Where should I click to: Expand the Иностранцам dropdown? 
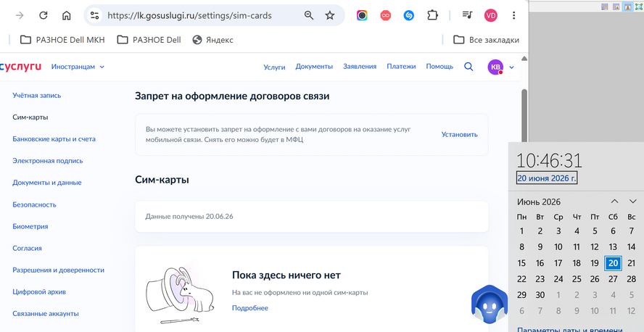point(78,67)
